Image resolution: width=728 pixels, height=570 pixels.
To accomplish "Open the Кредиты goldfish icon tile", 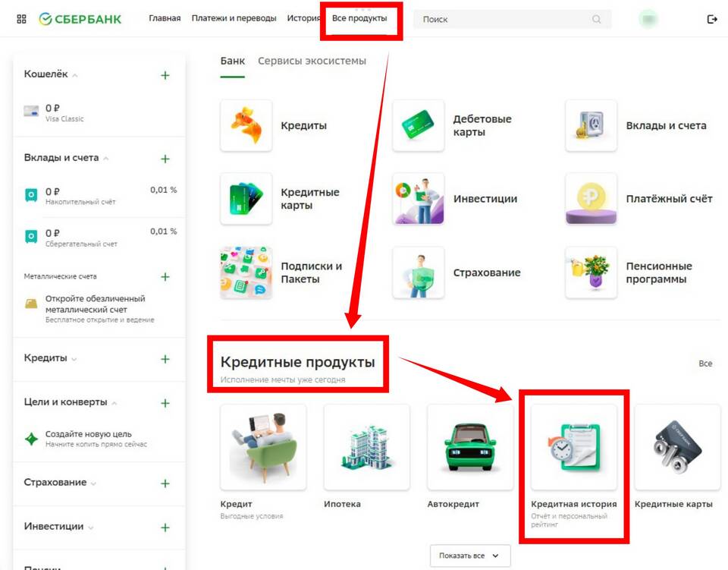I will (x=246, y=126).
